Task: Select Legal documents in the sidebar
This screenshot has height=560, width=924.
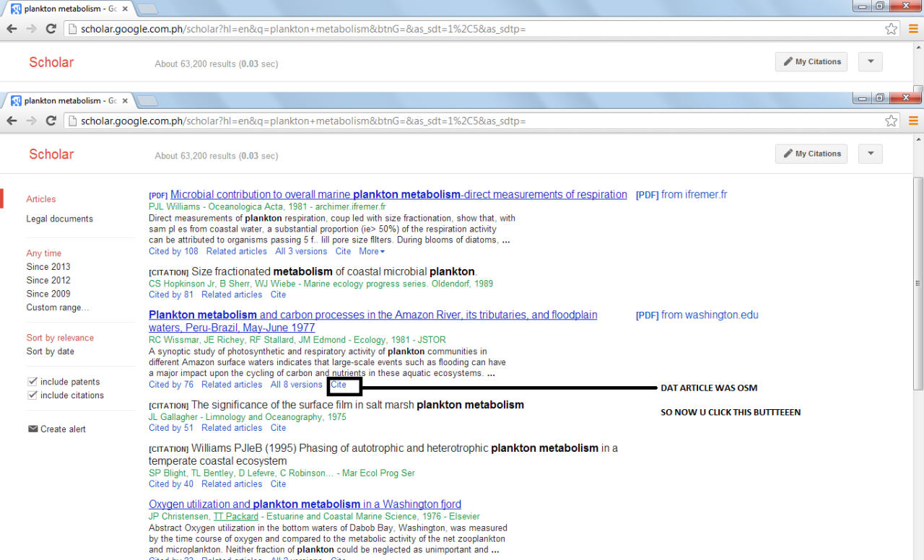Action: pos(60,219)
